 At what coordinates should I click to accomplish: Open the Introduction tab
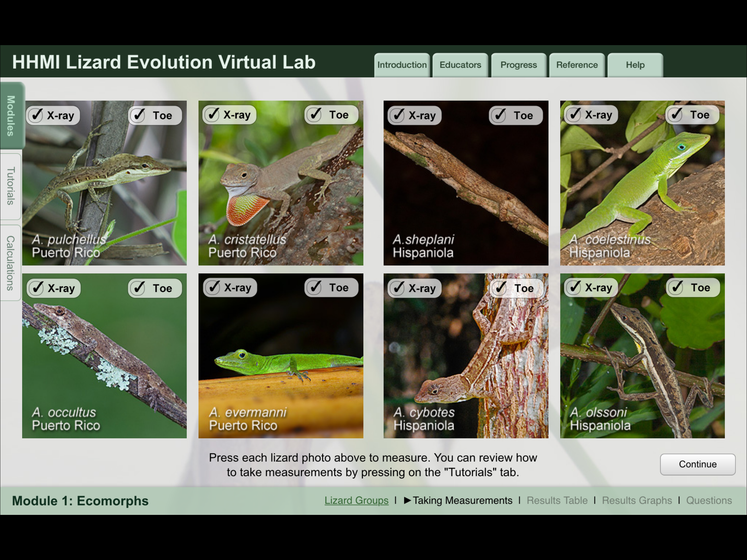pyautogui.click(x=402, y=65)
